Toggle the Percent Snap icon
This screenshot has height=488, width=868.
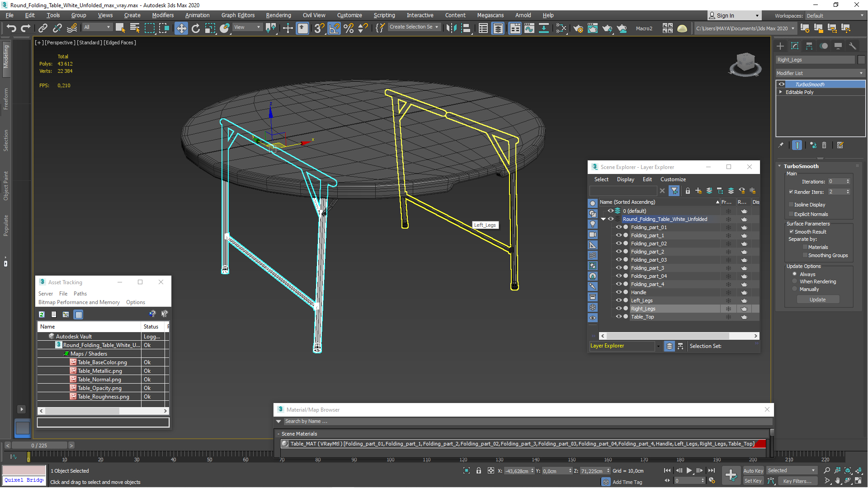(349, 28)
